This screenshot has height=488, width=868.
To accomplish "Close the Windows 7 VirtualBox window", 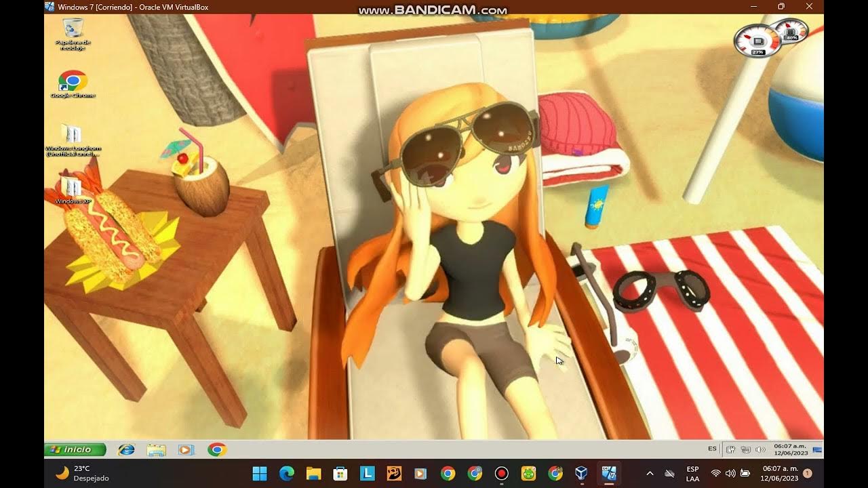I will [809, 7].
